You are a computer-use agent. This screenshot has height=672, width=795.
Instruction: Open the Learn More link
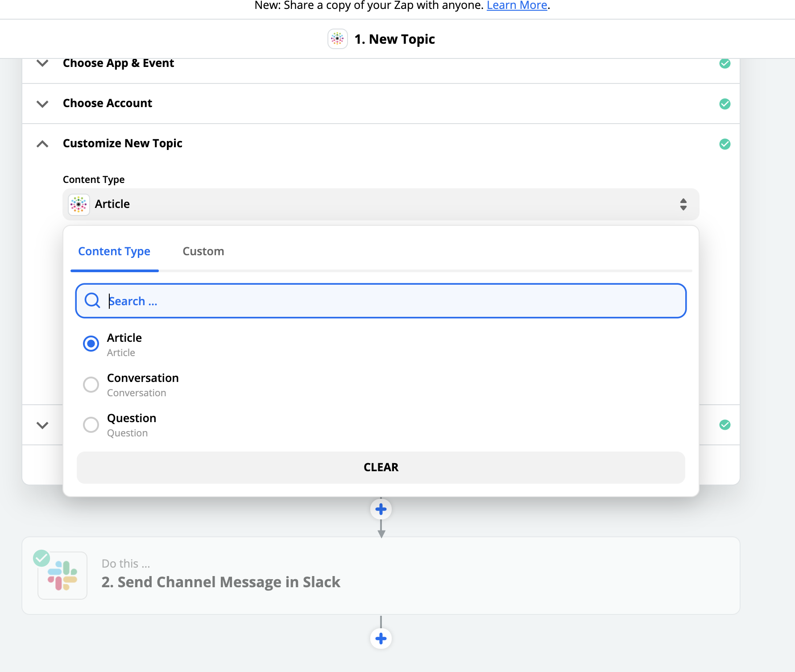click(517, 5)
